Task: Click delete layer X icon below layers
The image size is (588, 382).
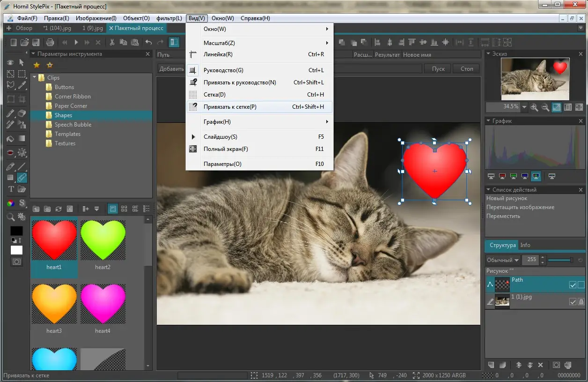Action: [x=540, y=365]
